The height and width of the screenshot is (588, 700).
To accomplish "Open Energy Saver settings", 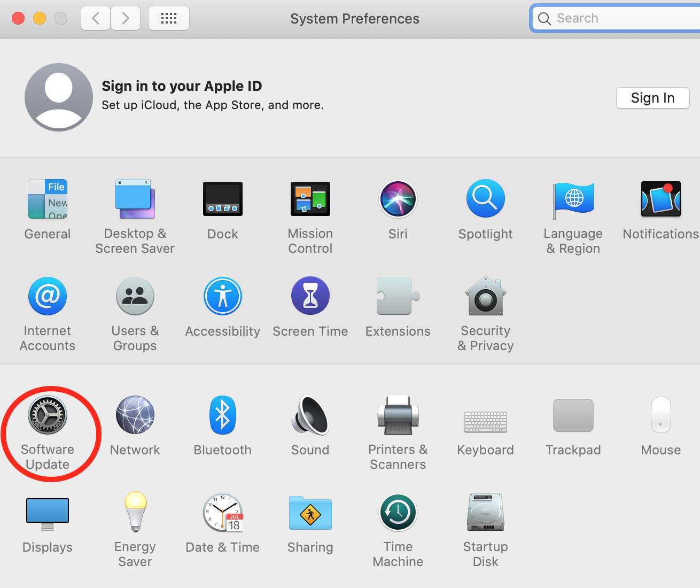I will [135, 513].
